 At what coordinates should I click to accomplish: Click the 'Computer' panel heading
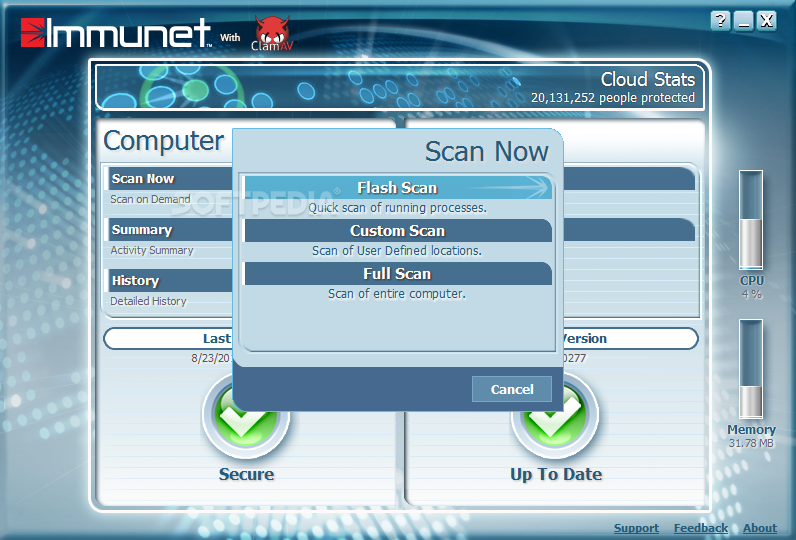[163, 141]
